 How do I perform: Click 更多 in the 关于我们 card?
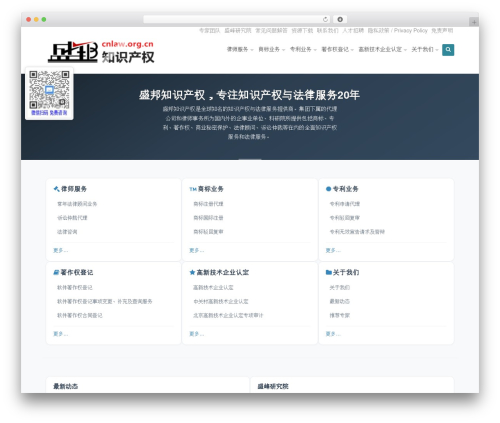tap(333, 334)
